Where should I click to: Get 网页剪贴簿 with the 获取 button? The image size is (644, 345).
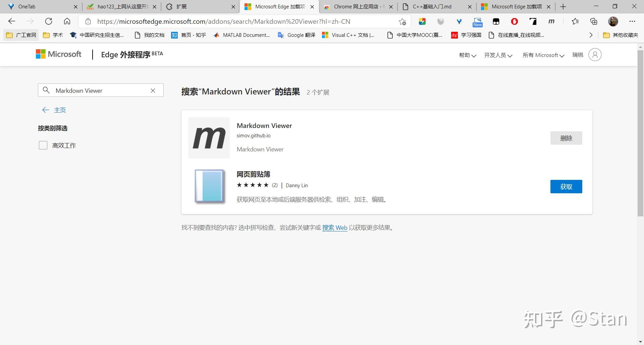[566, 187]
